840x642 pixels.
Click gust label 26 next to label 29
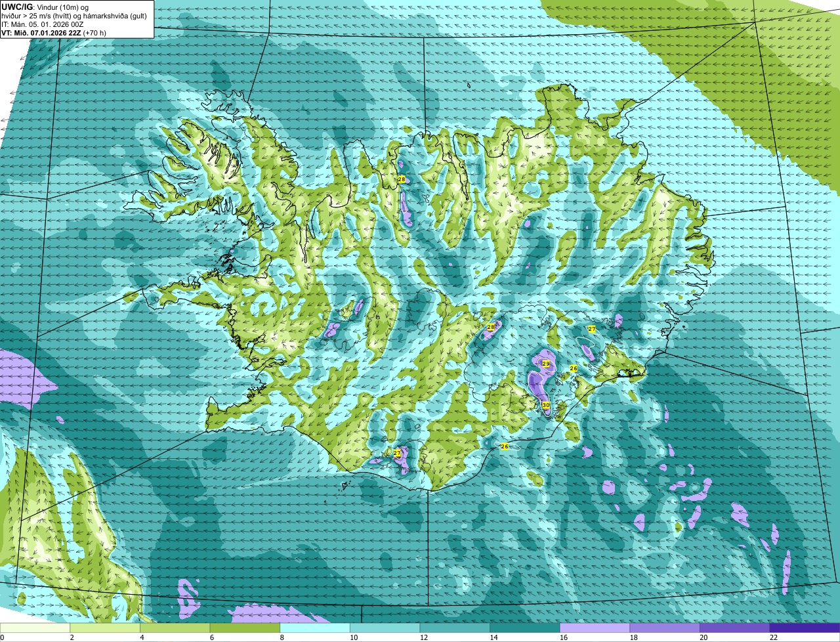click(x=573, y=369)
